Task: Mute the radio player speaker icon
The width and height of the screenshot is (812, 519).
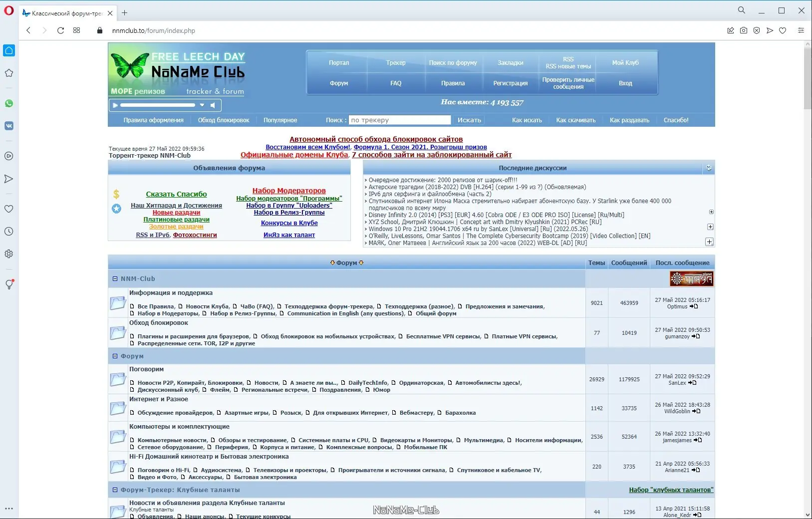Action: pos(213,105)
